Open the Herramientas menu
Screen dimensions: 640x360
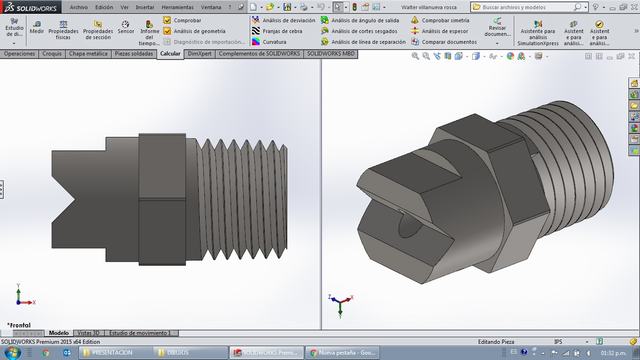tap(178, 7)
